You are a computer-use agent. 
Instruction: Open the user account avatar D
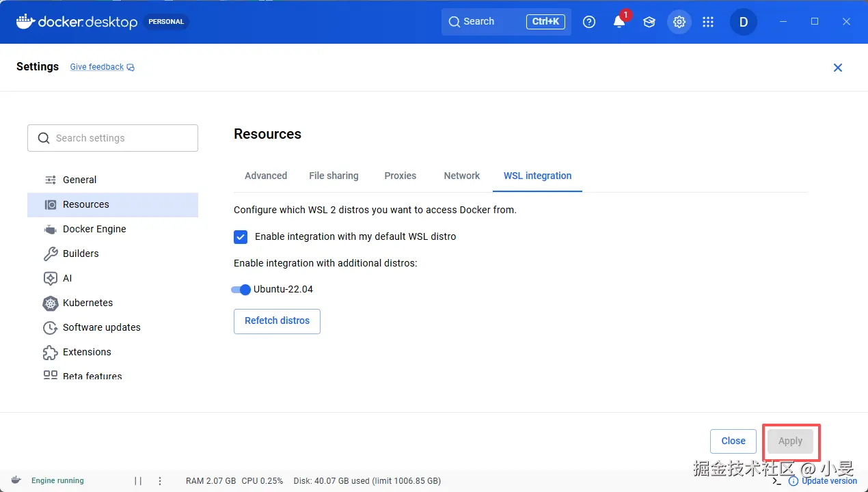coord(744,22)
